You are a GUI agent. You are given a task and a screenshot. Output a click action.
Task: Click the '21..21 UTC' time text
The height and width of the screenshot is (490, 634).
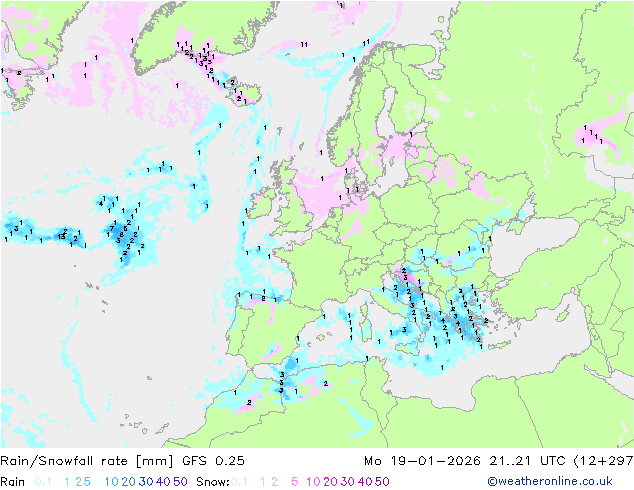[527, 460]
